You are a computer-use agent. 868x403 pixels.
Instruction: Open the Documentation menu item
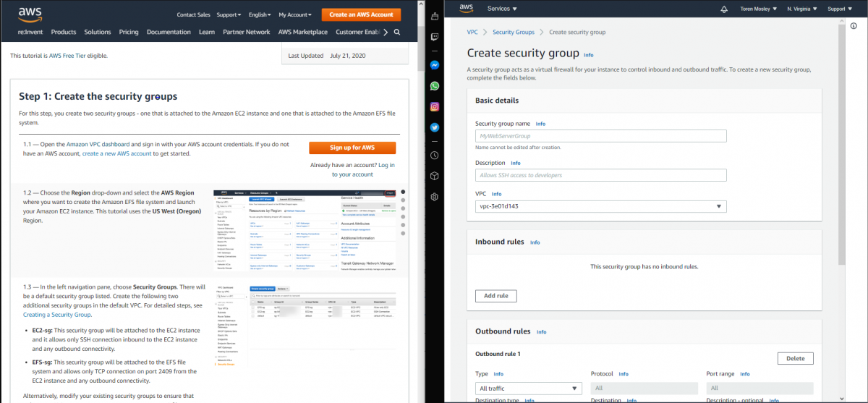[169, 32]
